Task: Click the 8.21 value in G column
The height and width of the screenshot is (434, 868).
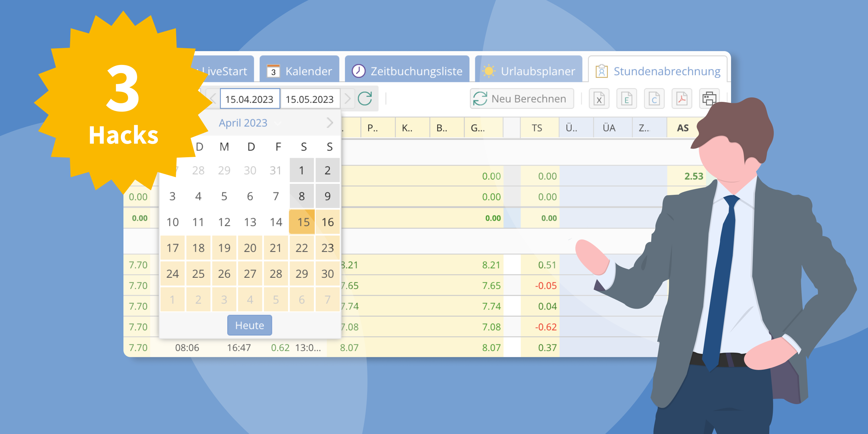Action: (x=491, y=265)
